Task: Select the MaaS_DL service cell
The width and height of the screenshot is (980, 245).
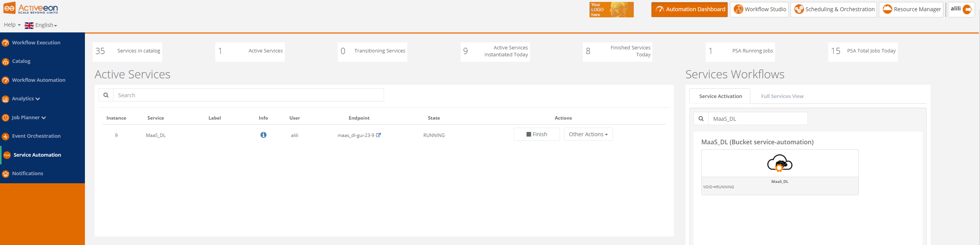Action: tap(156, 135)
